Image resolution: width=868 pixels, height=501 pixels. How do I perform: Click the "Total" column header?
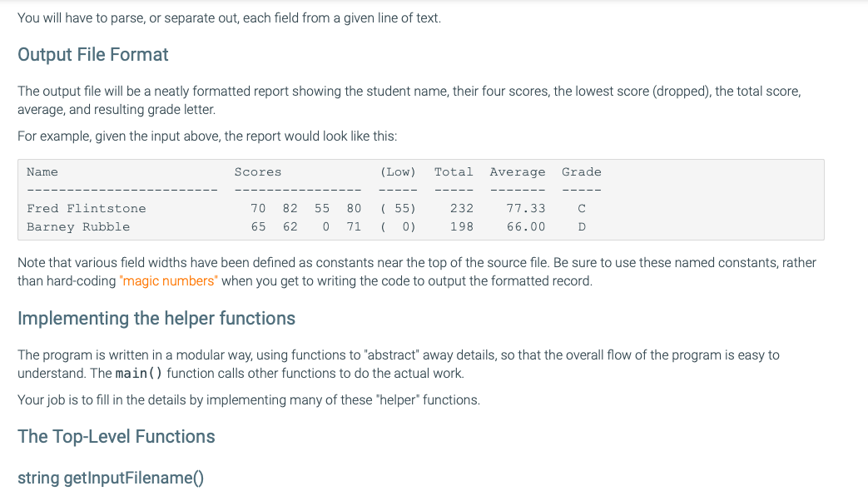point(454,171)
